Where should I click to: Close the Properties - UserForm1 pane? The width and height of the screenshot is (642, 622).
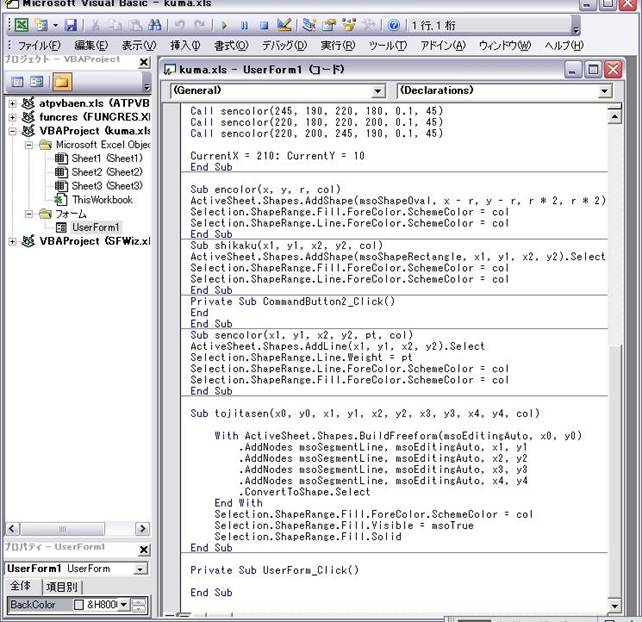click(144, 550)
